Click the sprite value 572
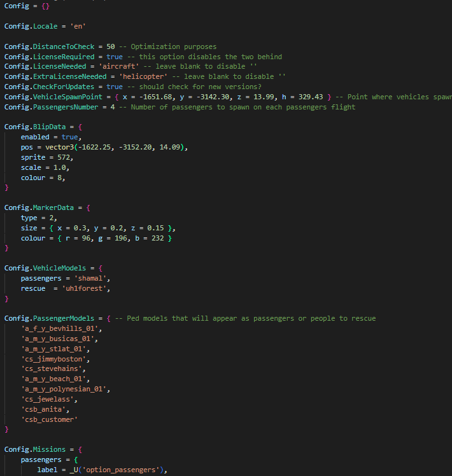The width and height of the screenshot is (452, 476). pos(64,158)
